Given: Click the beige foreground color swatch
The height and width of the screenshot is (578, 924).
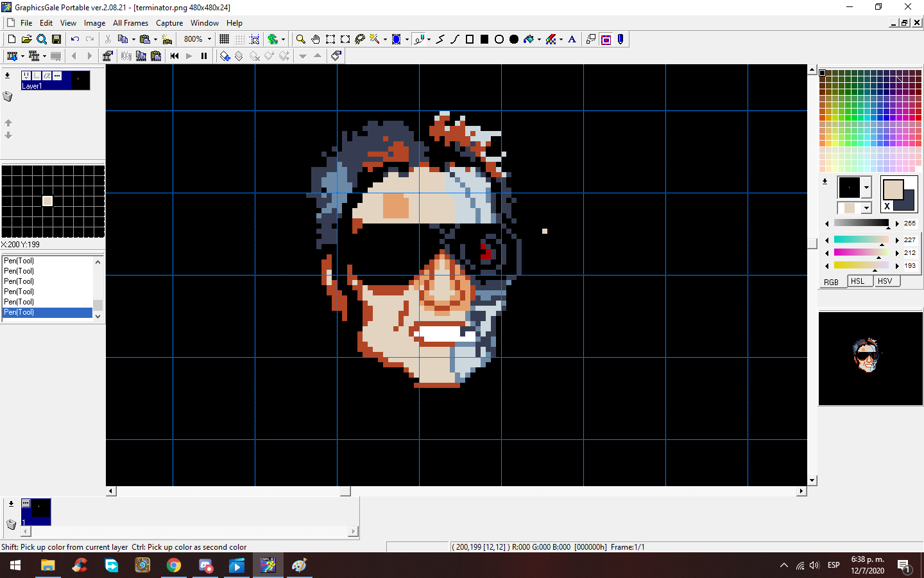Looking at the screenshot, I should pos(893,189).
